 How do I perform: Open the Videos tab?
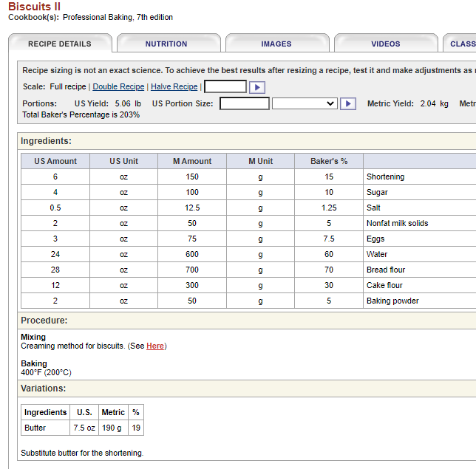[386, 44]
